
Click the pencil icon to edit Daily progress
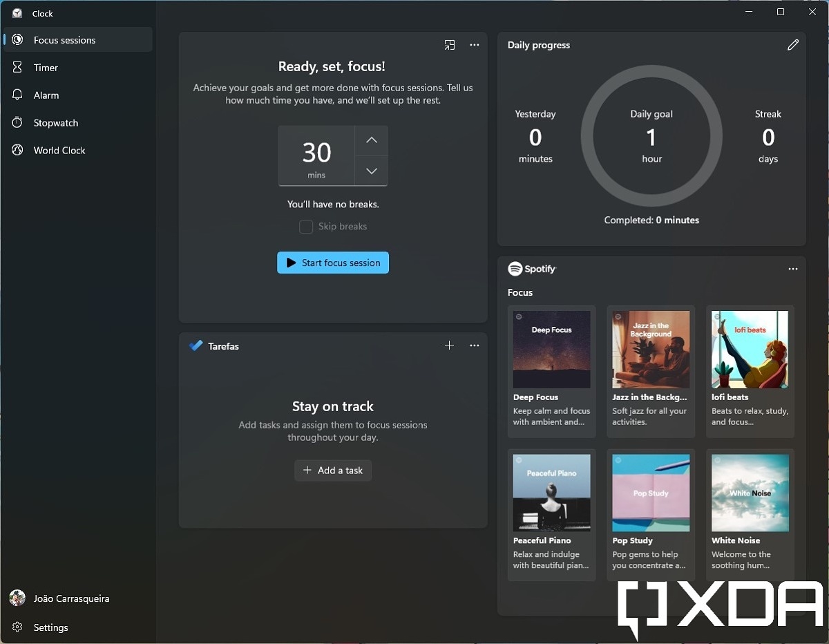coord(792,45)
